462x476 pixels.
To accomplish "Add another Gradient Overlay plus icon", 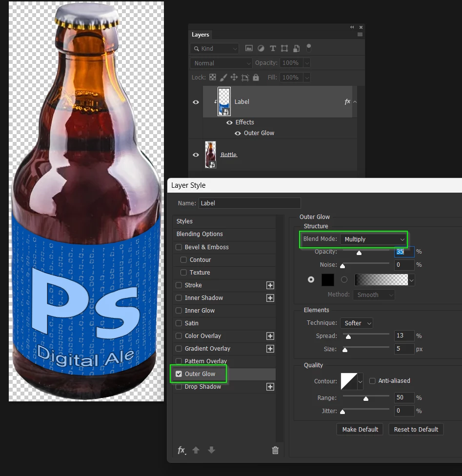I will coord(270,349).
